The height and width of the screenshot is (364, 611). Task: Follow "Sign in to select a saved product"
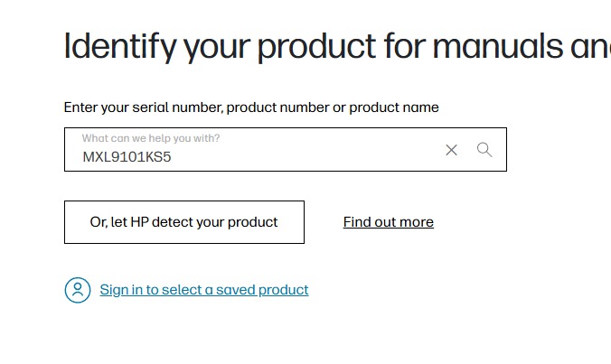[x=204, y=290]
